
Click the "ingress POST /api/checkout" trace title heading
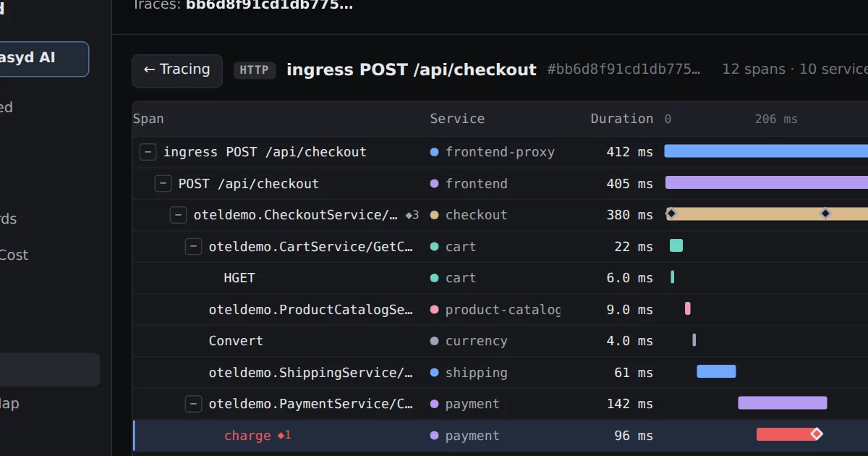point(412,69)
